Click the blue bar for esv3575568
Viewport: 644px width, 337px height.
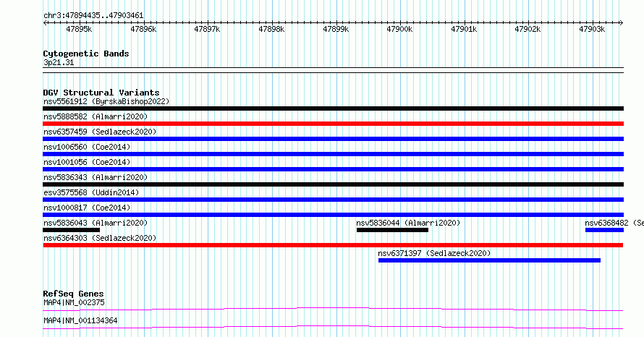tap(333, 200)
